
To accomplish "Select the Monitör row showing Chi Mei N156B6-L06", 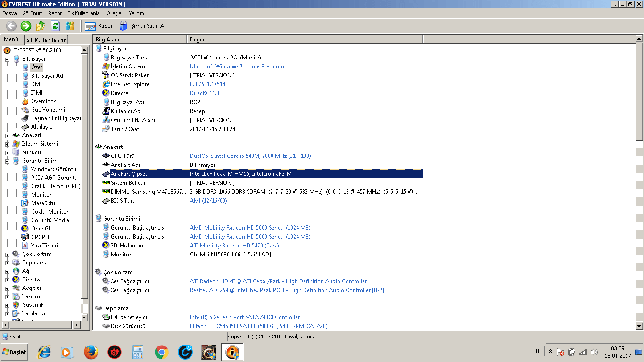I will click(262, 255).
